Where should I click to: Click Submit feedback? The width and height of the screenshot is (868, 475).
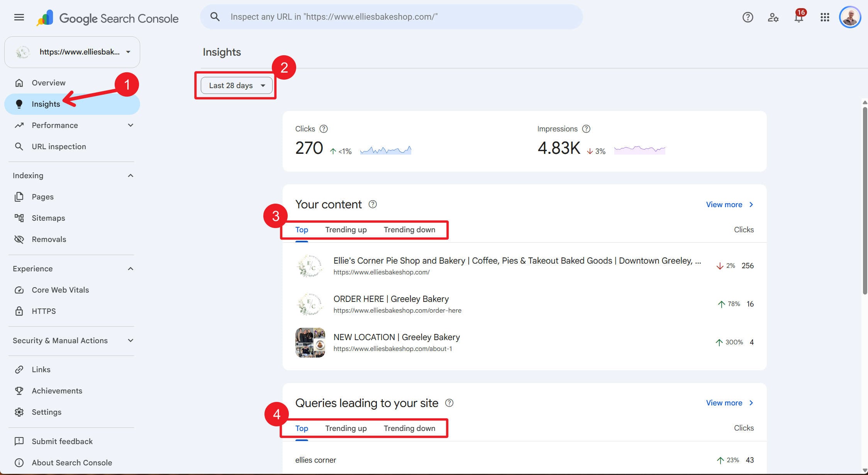[x=72, y=441]
